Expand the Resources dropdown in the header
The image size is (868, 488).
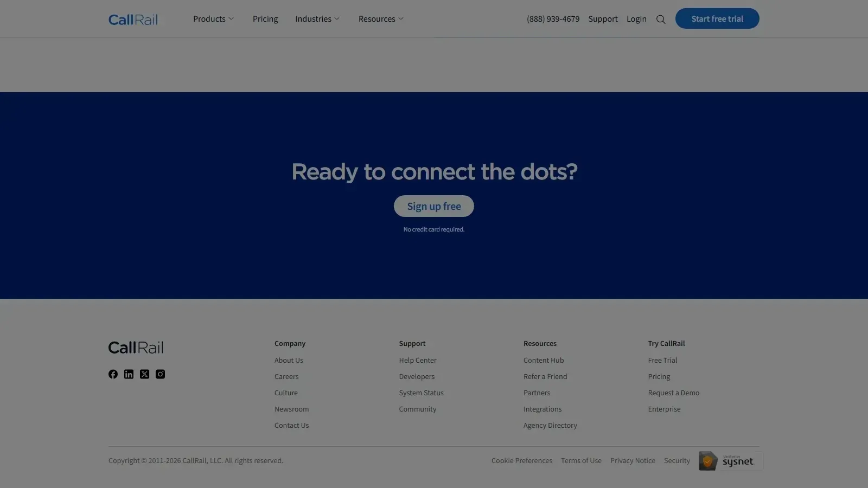[381, 19]
